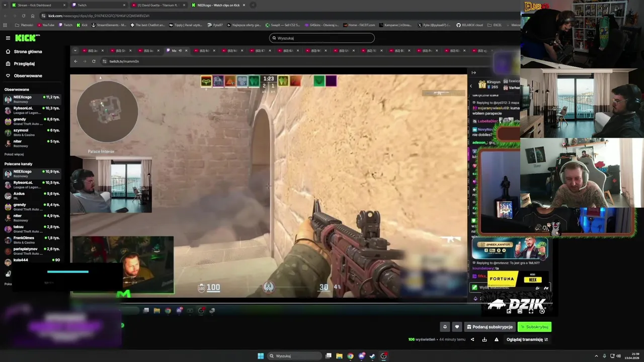Open Steam from the taskbar

click(x=372, y=356)
